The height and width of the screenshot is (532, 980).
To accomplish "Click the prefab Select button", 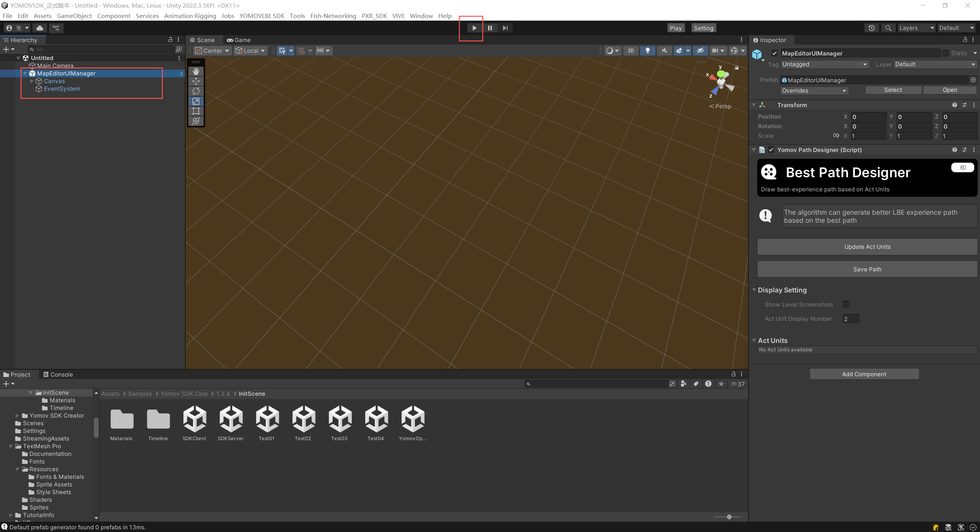I will click(893, 90).
